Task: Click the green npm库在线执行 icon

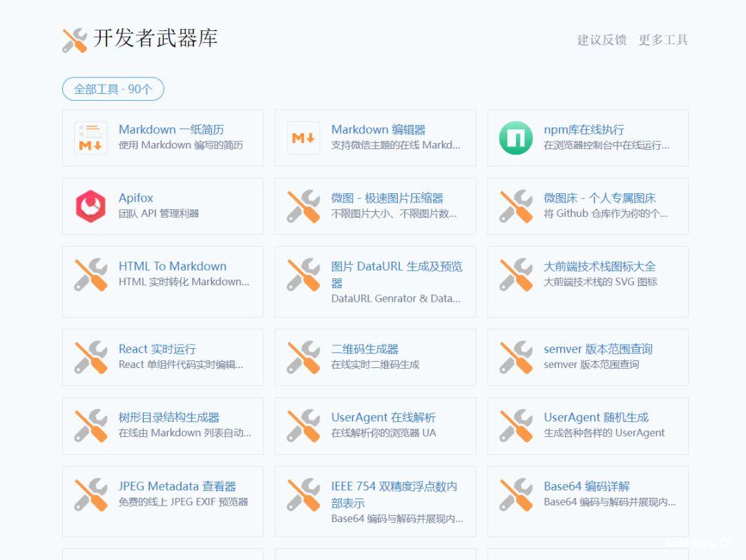Action: point(516,138)
